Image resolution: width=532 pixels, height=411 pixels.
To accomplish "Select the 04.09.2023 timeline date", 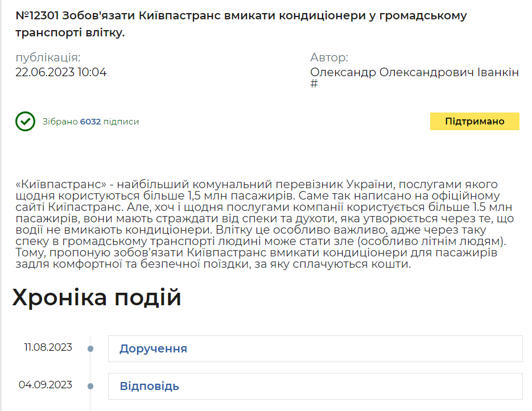I will [46, 385].
